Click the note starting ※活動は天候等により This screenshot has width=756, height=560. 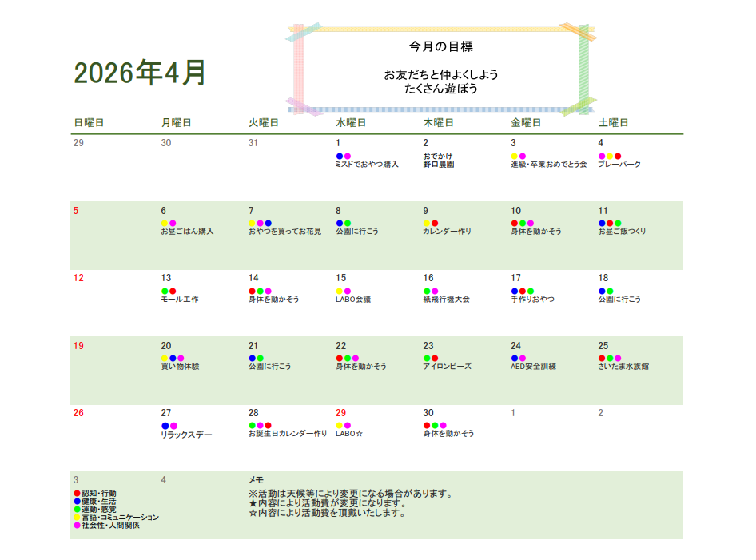point(352,494)
